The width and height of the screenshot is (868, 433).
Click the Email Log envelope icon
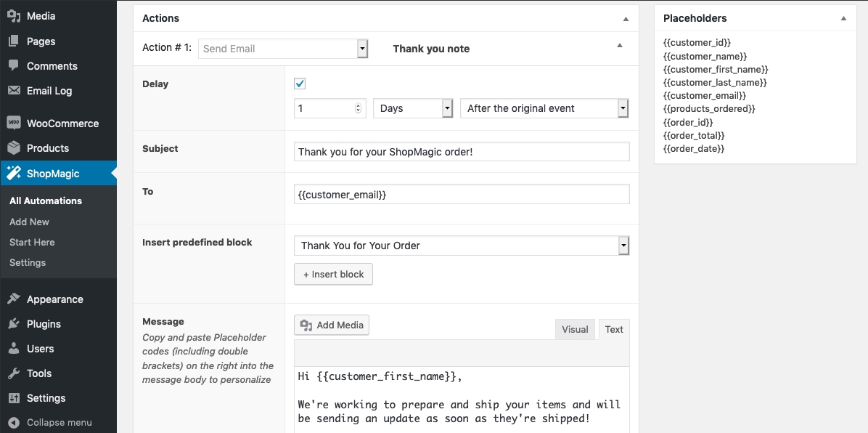click(14, 91)
